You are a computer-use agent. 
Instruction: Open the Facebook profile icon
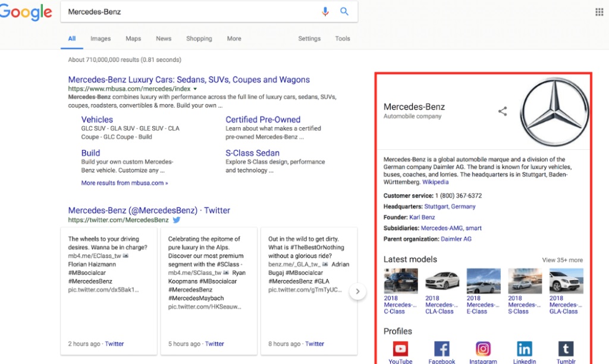(442, 349)
